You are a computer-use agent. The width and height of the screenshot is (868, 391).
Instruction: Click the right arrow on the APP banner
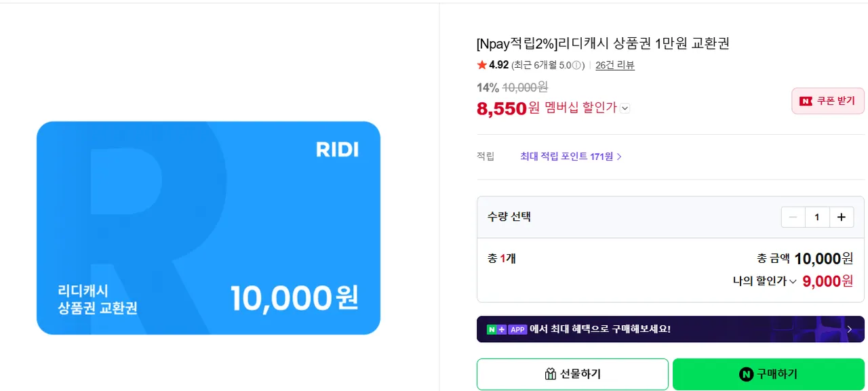[x=850, y=329]
